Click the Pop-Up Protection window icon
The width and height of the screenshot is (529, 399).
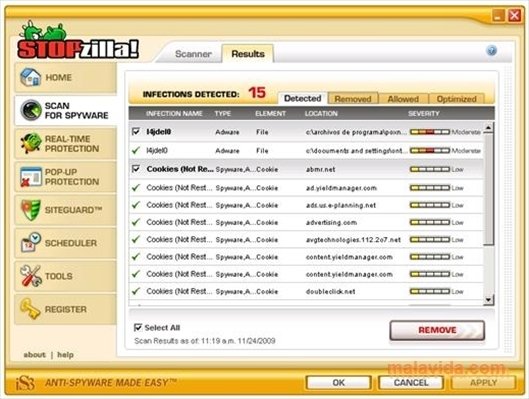pyautogui.click(x=30, y=177)
